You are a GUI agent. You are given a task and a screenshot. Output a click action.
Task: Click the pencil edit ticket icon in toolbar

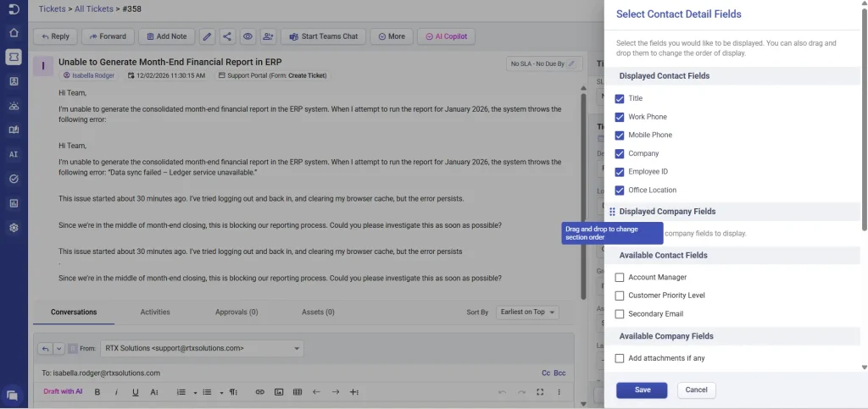pos(207,36)
